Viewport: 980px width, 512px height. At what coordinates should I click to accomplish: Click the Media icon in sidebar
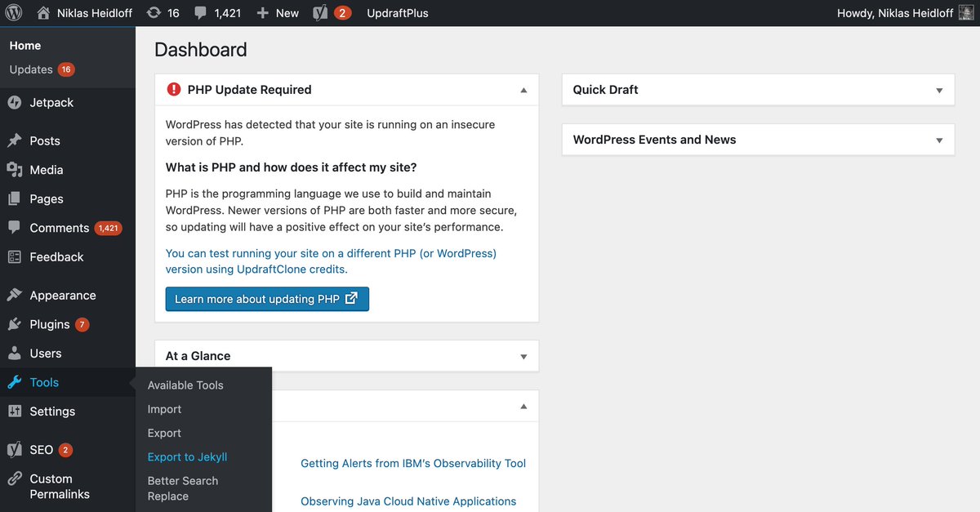click(x=15, y=170)
